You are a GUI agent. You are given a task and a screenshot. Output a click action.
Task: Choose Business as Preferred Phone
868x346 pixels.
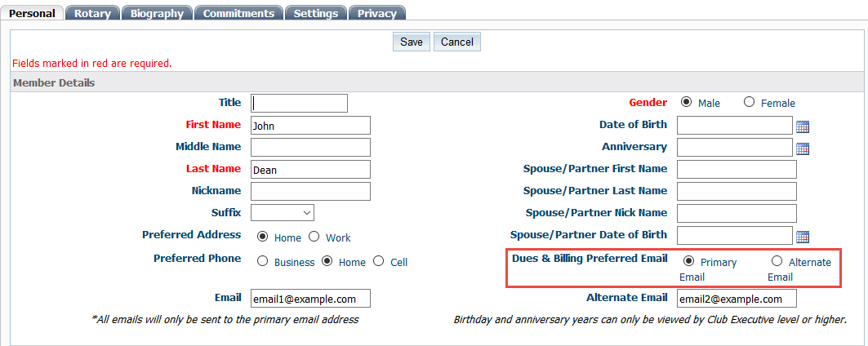[263, 262]
